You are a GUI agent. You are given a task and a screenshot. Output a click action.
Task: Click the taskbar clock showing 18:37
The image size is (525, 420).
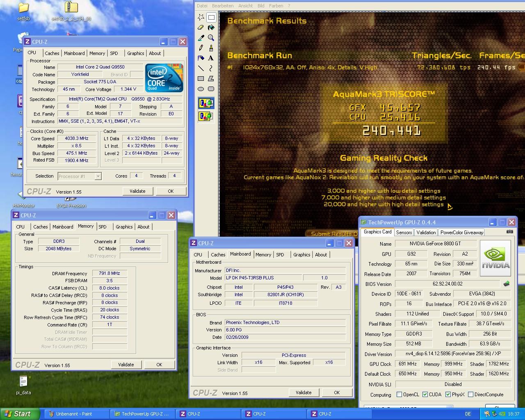[514, 414]
